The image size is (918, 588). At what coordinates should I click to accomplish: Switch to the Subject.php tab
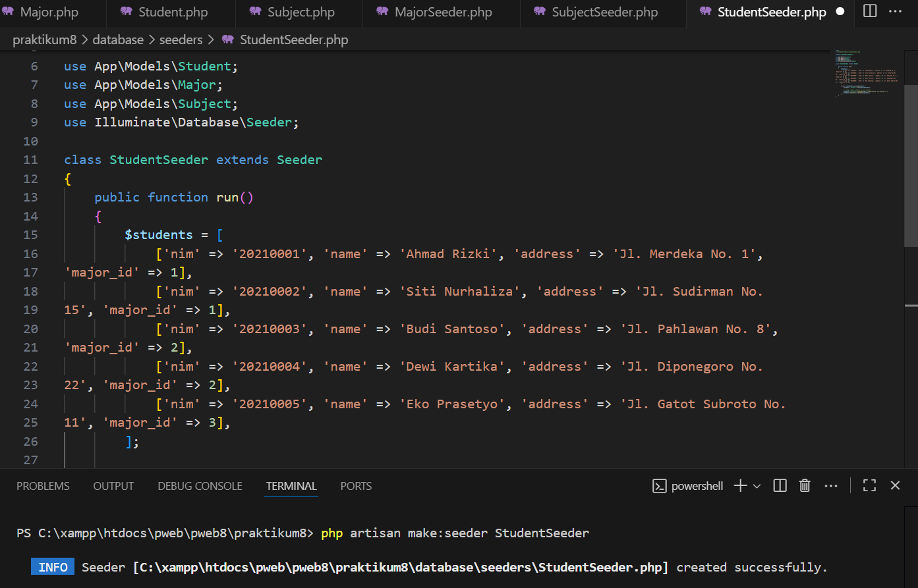(x=301, y=12)
